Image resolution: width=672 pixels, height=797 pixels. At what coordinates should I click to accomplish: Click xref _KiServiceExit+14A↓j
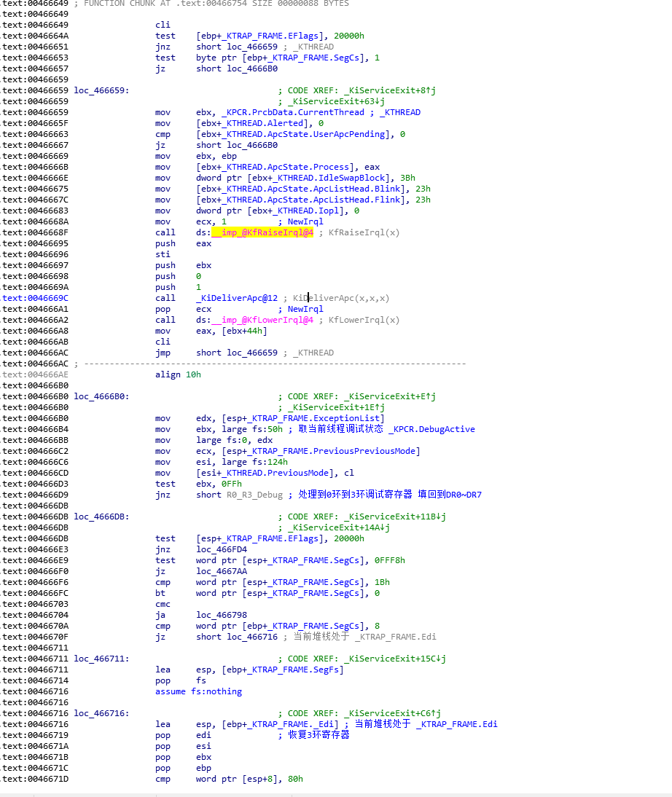[x=341, y=527]
